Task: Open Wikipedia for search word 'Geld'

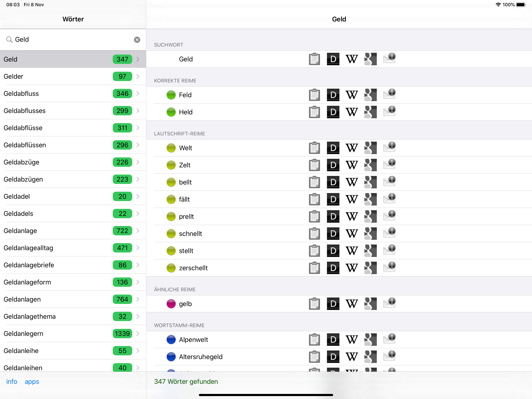Action: (x=352, y=59)
